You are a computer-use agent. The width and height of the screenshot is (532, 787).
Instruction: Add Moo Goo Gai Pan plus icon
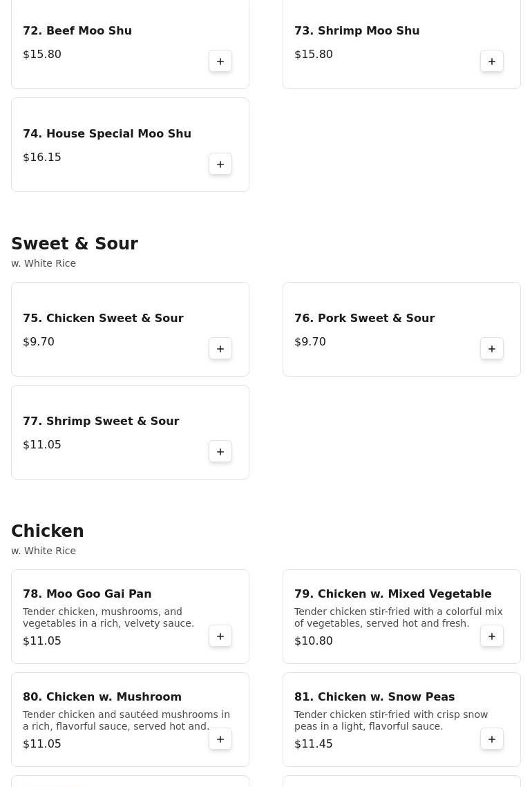220,636
